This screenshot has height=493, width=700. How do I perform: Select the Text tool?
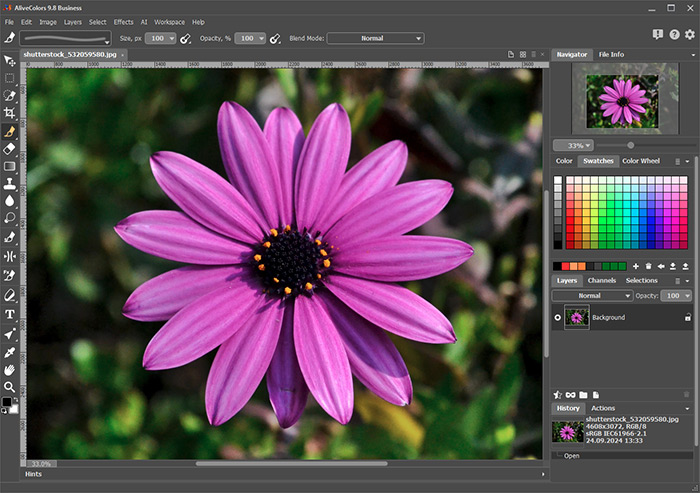(9, 314)
